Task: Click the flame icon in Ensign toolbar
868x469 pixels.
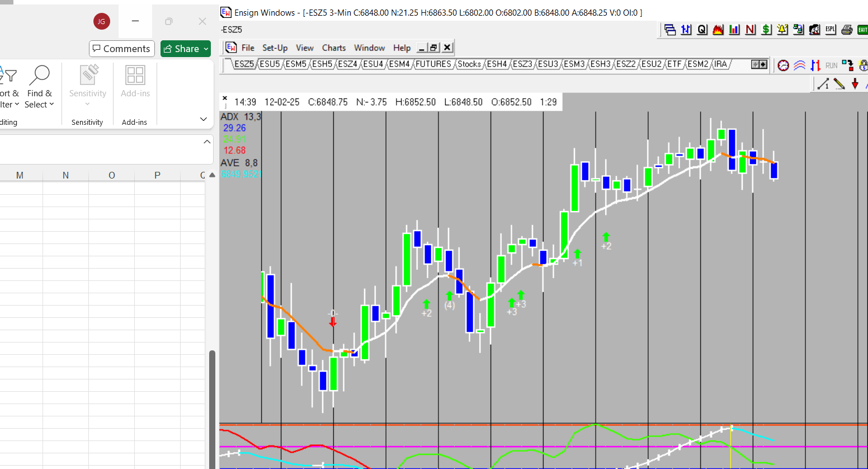Action: [x=718, y=30]
